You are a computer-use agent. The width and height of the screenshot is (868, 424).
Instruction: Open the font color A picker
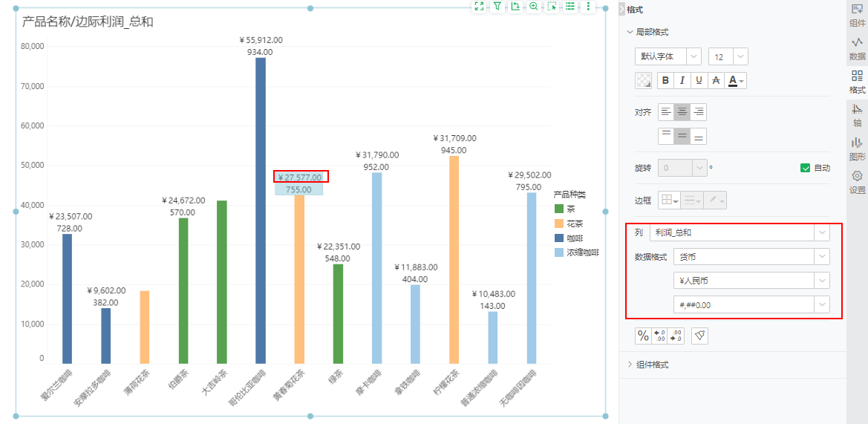(736, 80)
